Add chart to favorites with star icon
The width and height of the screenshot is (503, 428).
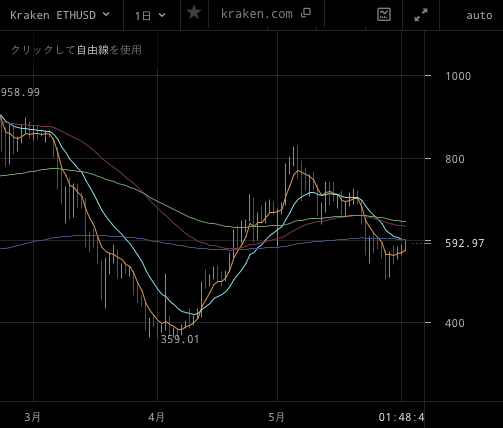[194, 14]
